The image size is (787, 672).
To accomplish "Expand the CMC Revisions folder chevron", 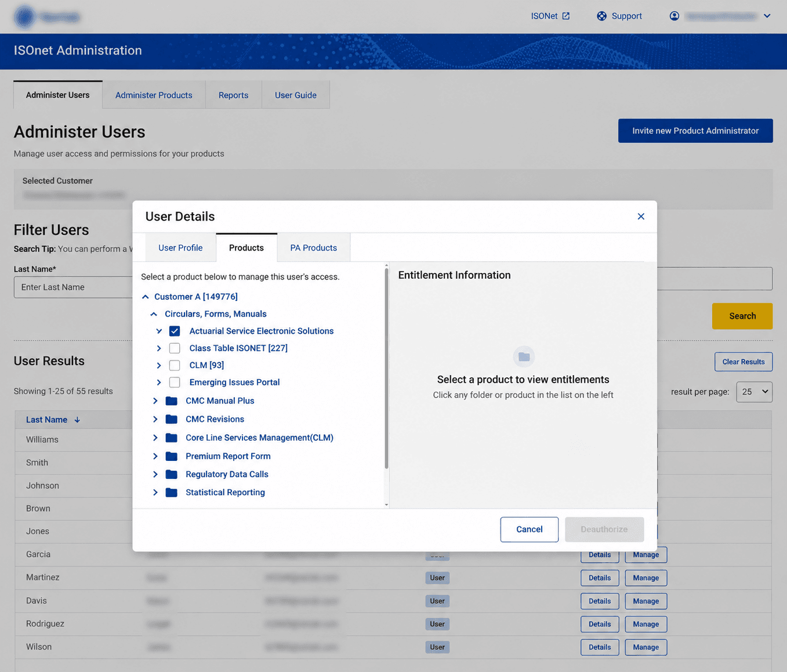I will point(155,419).
